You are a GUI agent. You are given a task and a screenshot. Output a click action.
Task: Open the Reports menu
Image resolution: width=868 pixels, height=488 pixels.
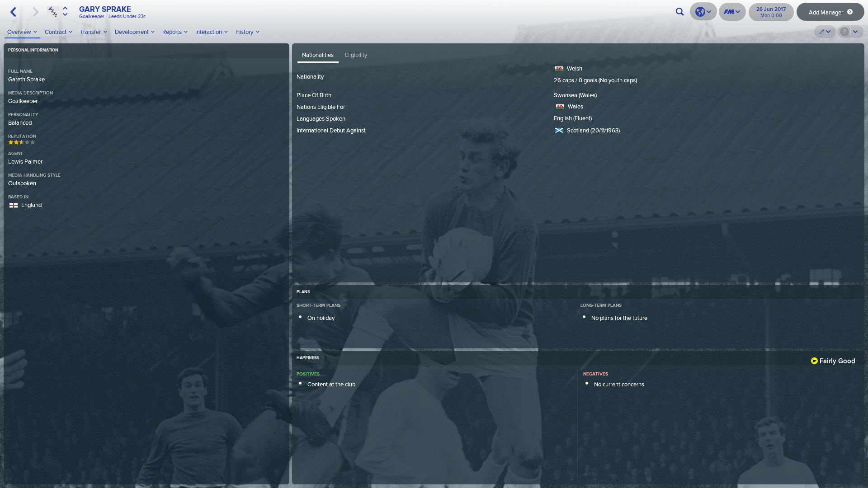click(175, 32)
